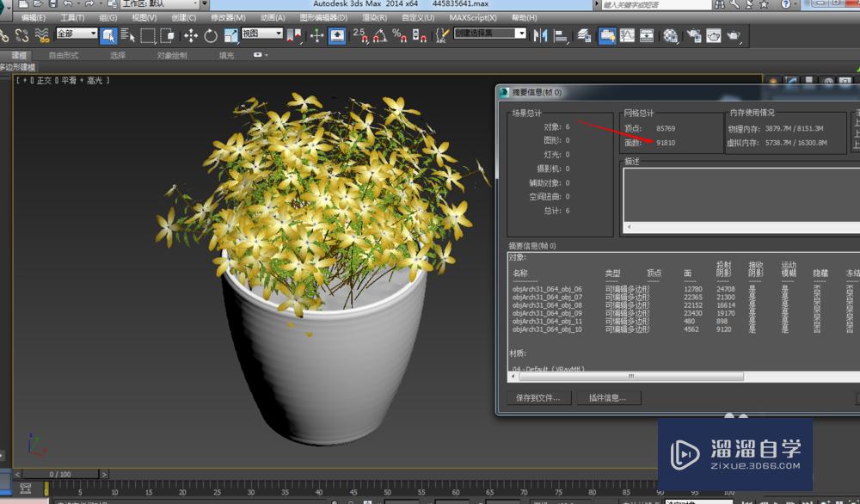The image size is (860, 504).
Task: Toggle the angle snap button
Action: click(379, 35)
